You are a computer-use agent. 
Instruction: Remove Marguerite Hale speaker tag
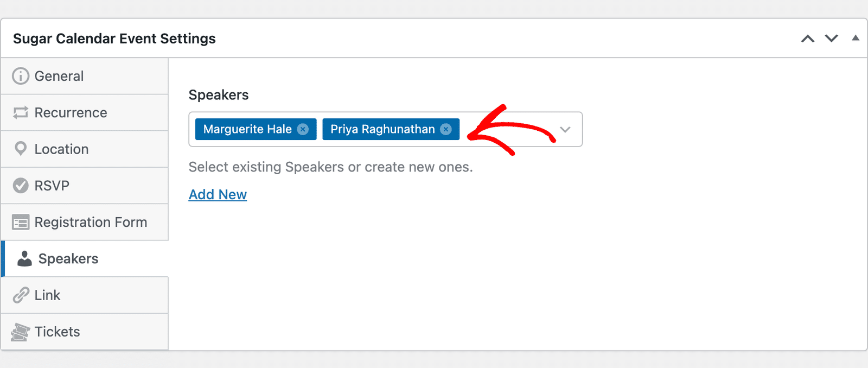(303, 129)
